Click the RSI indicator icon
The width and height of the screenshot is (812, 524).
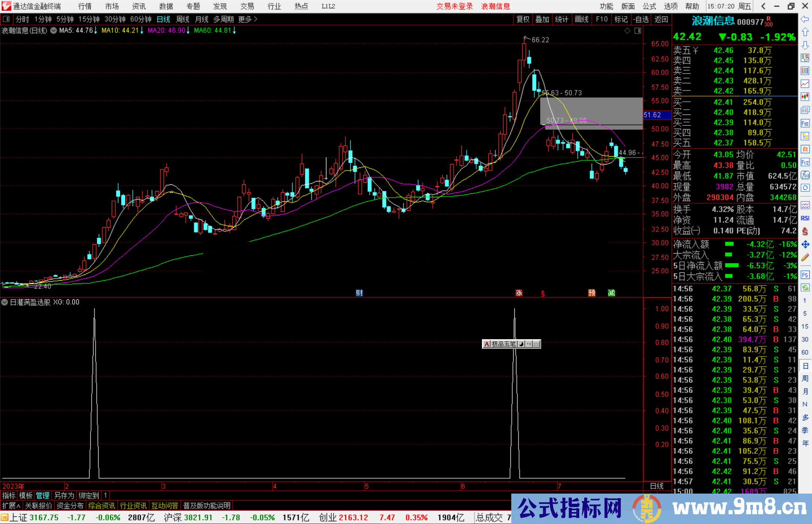point(805,218)
